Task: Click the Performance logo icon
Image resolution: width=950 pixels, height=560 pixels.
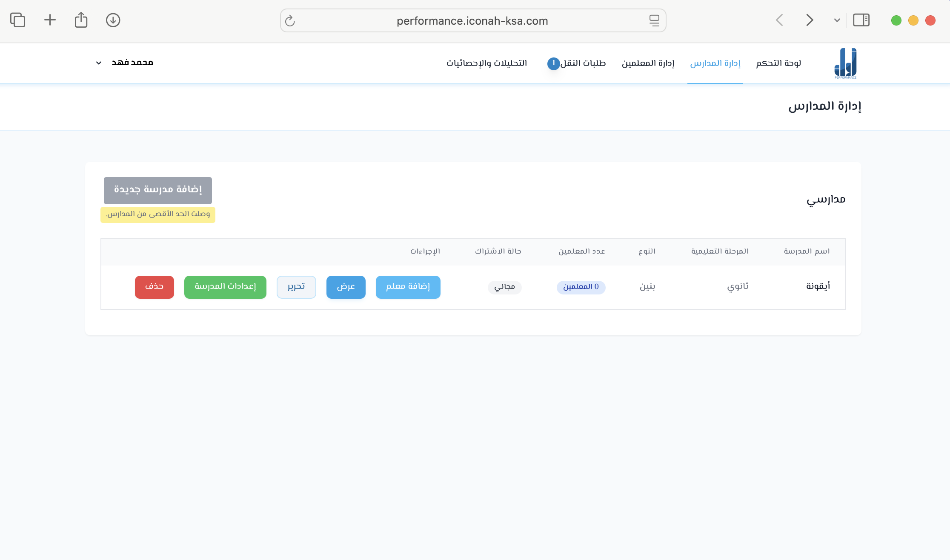Action: tap(845, 63)
